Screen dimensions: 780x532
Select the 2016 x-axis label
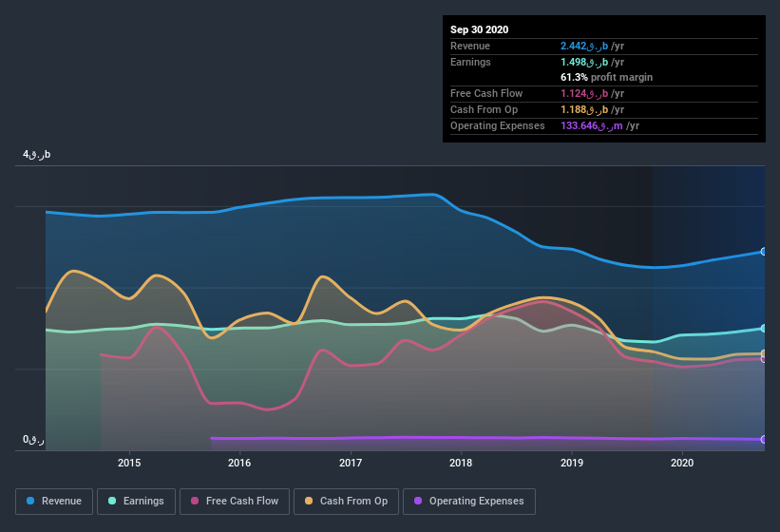click(239, 463)
